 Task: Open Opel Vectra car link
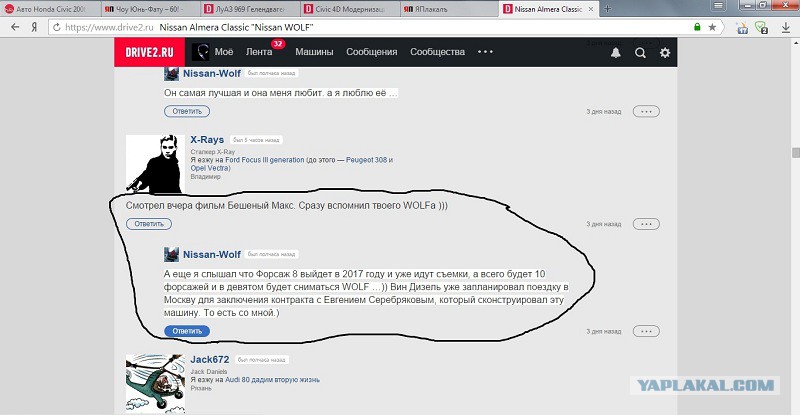point(209,168)
